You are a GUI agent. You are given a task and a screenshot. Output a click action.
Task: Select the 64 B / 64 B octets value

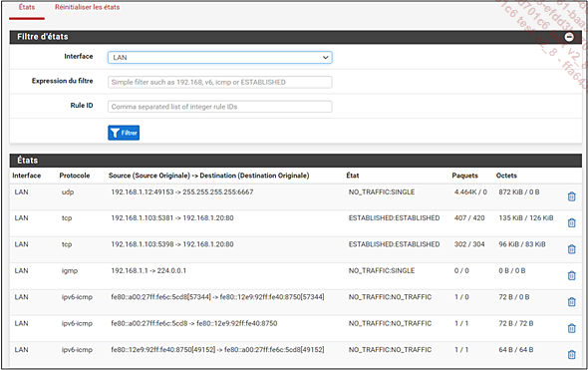[x=516, y=350]
